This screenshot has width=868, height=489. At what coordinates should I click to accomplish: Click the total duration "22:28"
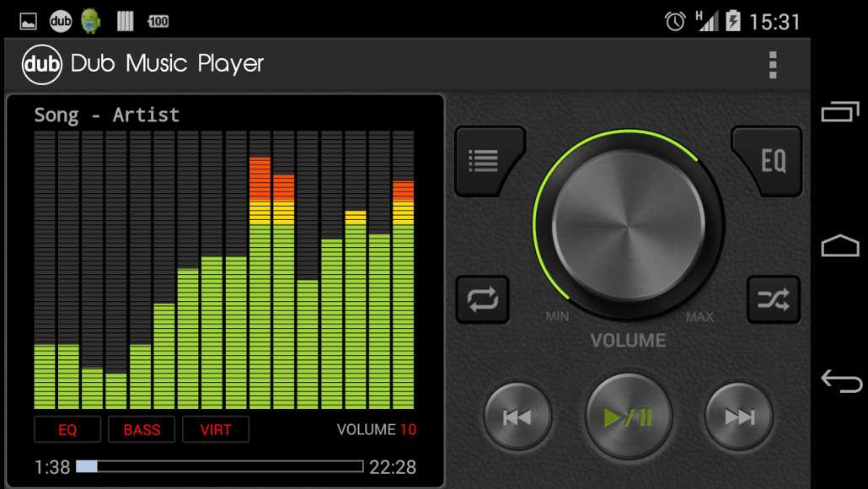(x=393, y=467)
